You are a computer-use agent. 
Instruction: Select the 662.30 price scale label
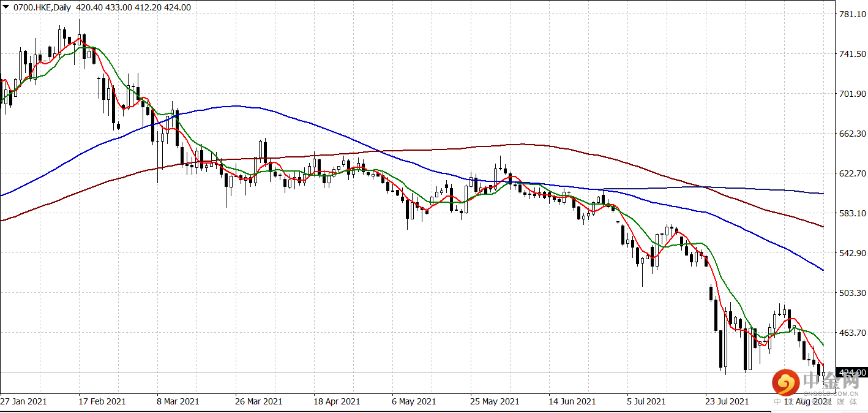pos(851,134)
